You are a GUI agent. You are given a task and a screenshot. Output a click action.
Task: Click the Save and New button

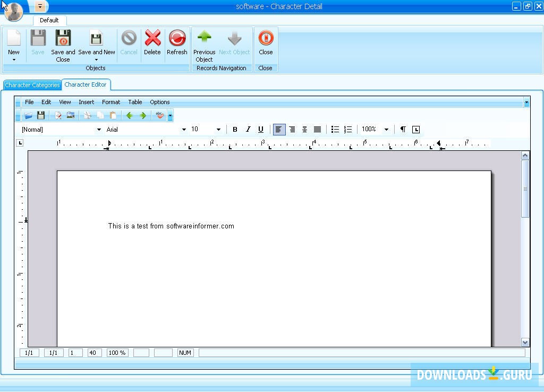point(97,41)
